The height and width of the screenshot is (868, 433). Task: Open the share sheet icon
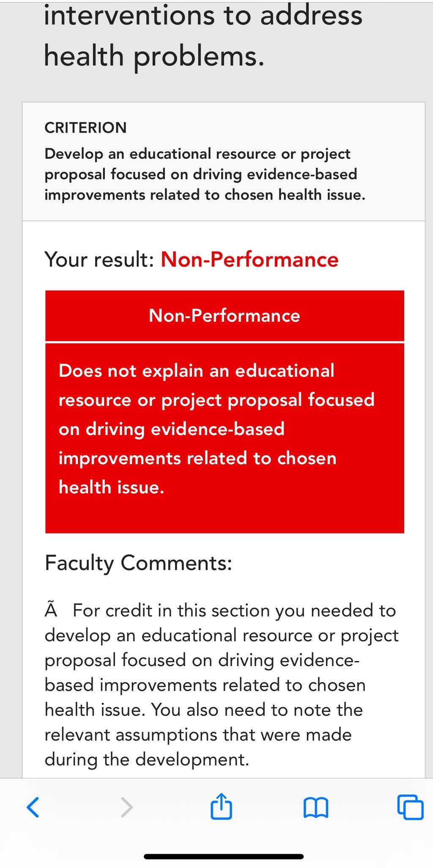pyautogui.click(x=221, y=806)
